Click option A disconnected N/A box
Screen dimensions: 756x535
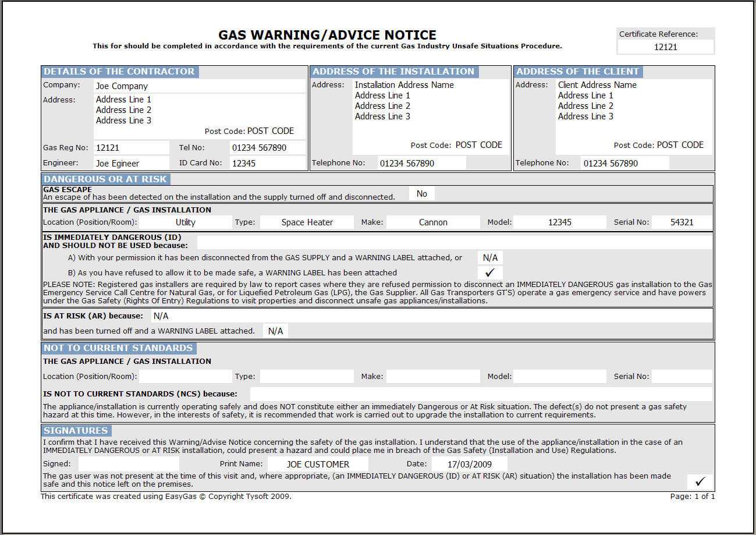[490, 257]
